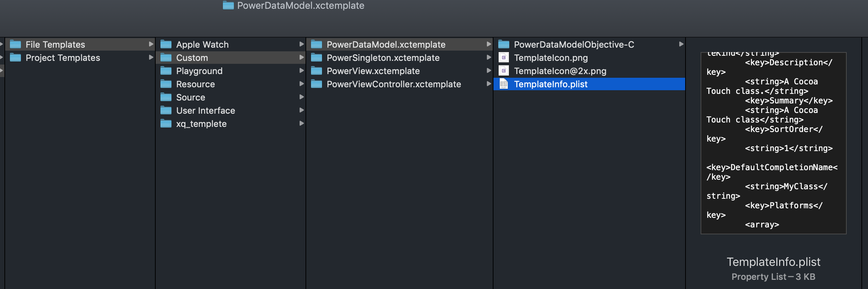Click the TemplateIcon.png file icon
The image size is (868, 289).
coord(504,58)
